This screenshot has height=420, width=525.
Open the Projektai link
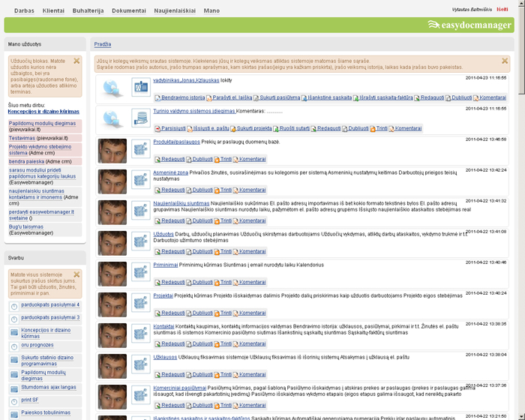(163, 296)
